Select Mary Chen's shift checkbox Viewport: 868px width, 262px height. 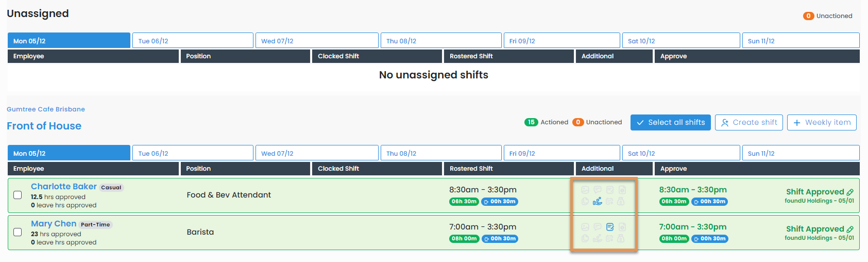(18, 232)
